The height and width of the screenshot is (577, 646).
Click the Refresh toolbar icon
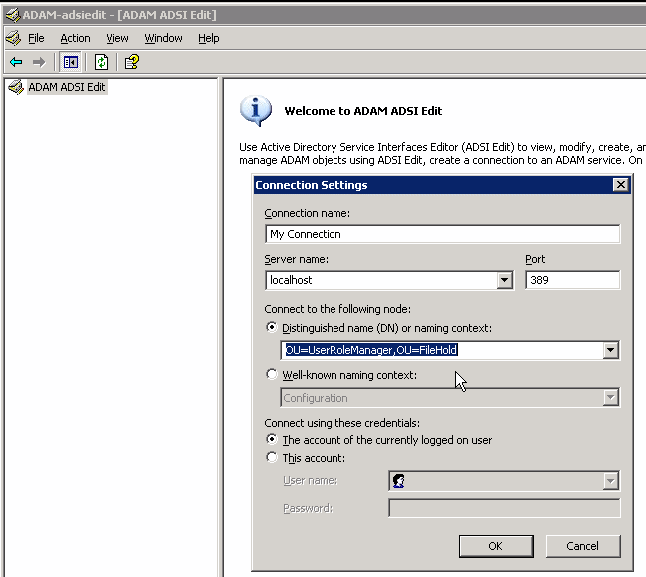coord(101,62)
